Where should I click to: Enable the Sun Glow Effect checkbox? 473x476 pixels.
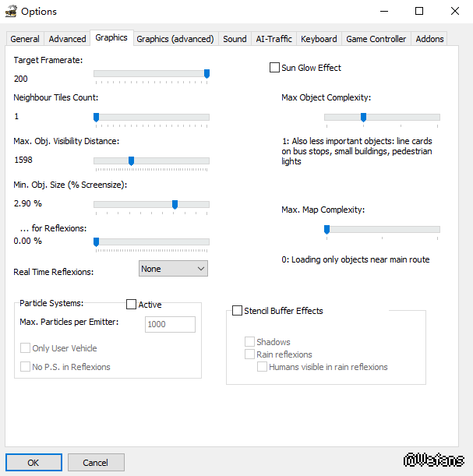click(274, 68)
